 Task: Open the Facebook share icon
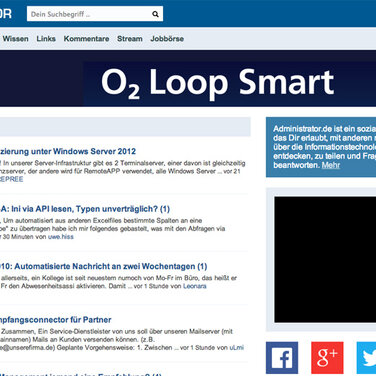pos(282,358)
